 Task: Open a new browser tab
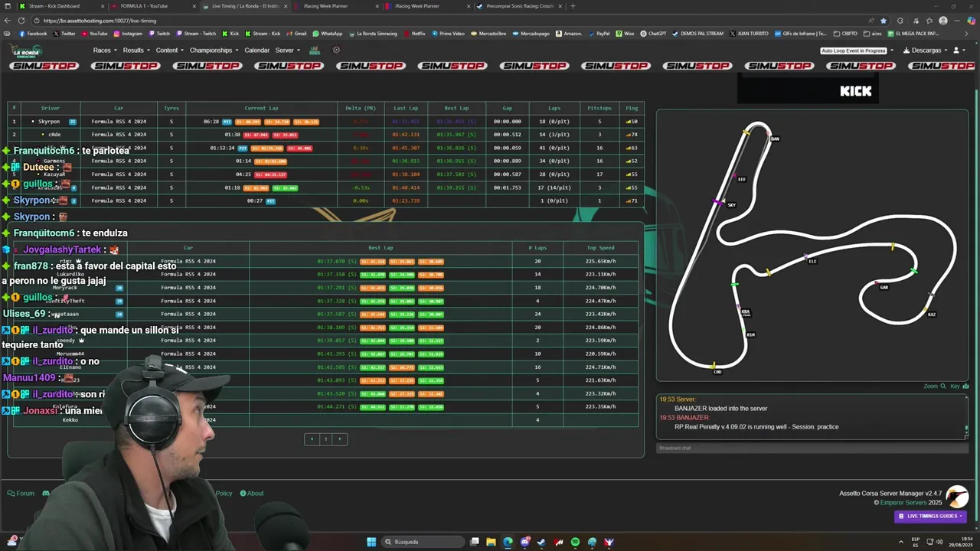click(x=573, y=6)
